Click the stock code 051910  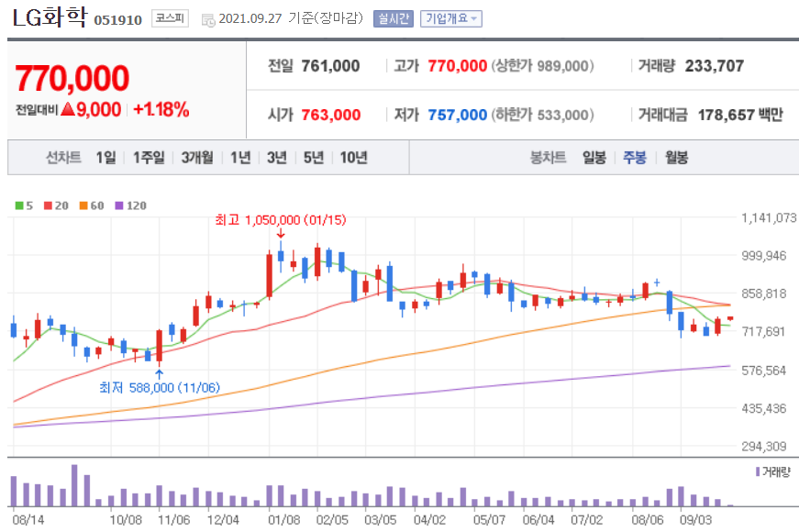[117, 20]
